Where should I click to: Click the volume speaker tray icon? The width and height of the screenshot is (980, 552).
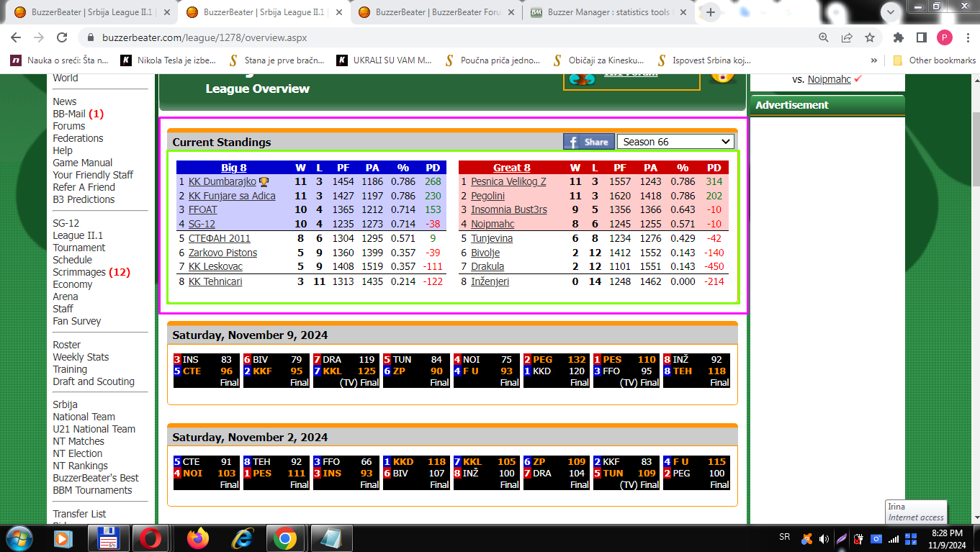[824, 538]
